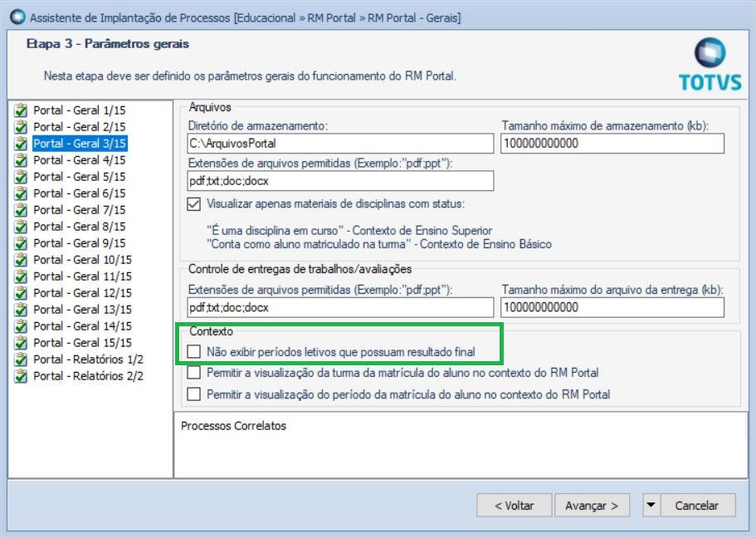
Task: Click the Avançar button
Action: pyautogui.click(x=592, y=505)
